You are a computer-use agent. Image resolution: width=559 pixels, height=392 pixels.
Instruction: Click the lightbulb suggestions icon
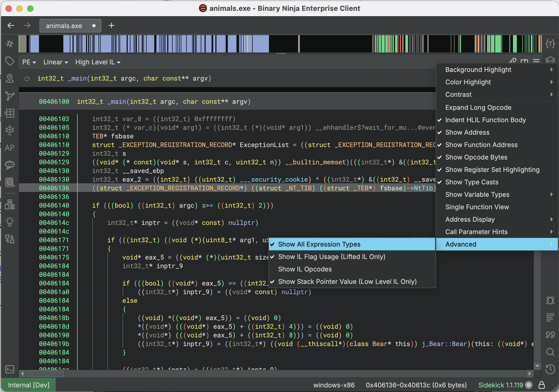click(x=10, y=222)
